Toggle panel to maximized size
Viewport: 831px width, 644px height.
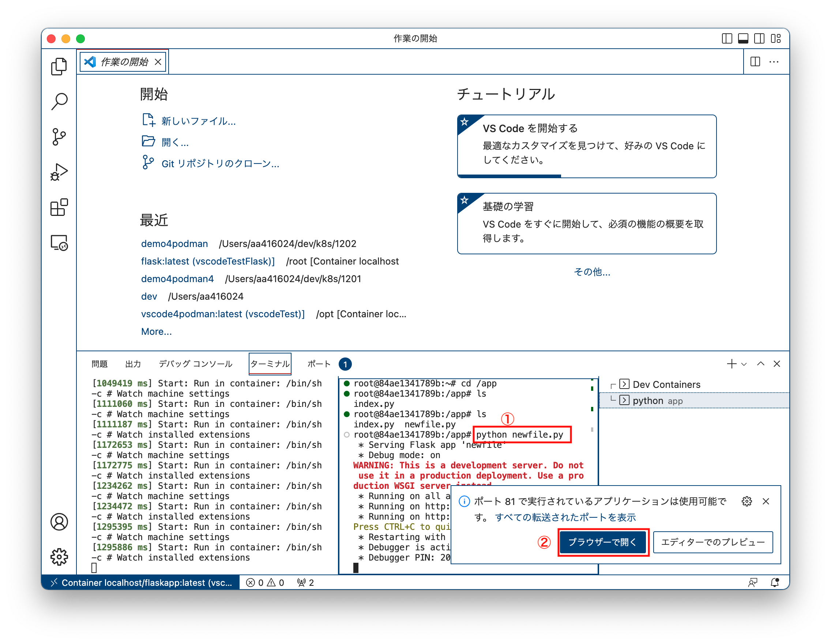click(x=761, y=364)
